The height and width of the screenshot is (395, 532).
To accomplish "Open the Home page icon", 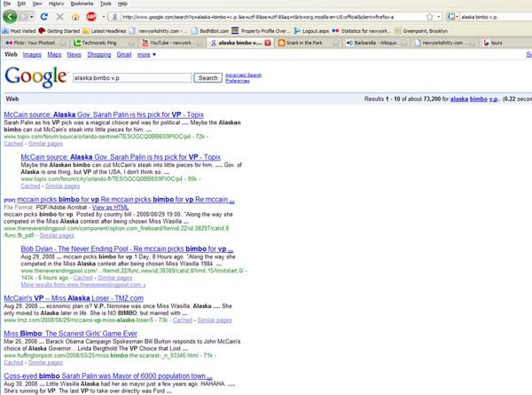I will tap(74, 17).
